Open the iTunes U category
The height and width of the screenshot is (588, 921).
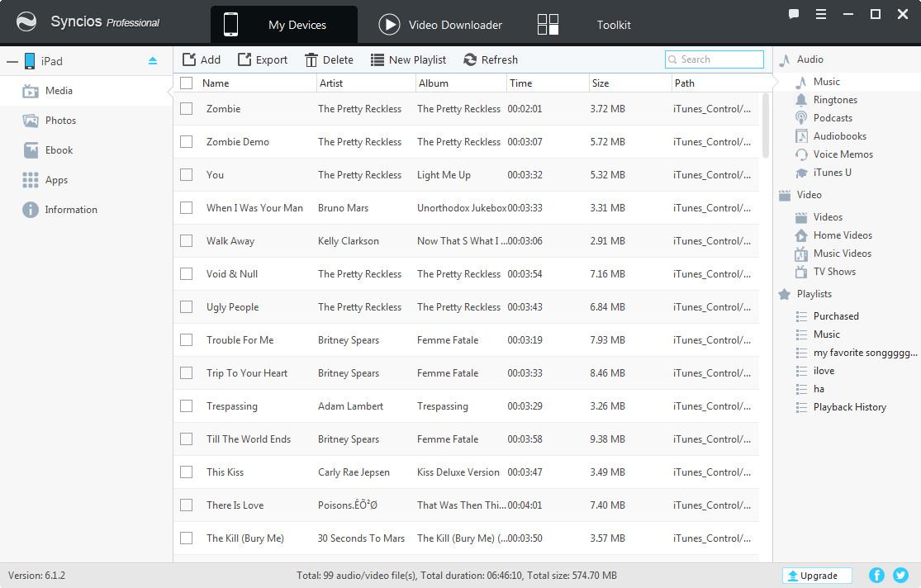823,173
